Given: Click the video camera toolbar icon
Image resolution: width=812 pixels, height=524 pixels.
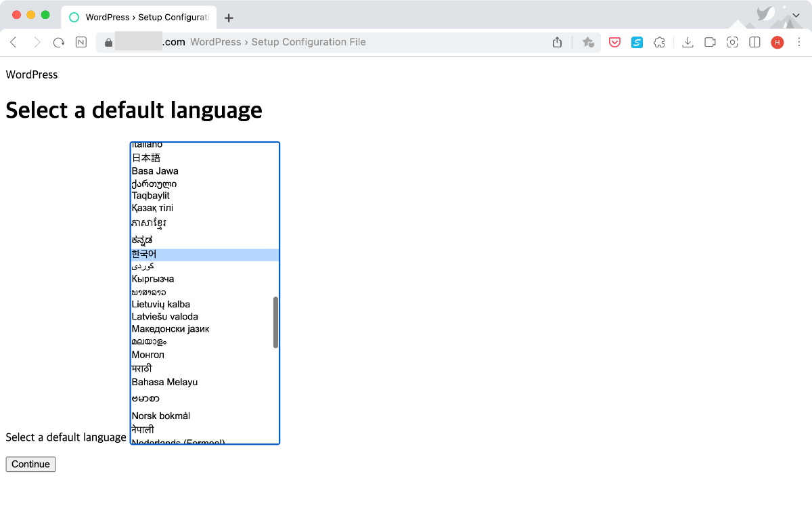Looking at the screenshot, I should pos(710,42).
